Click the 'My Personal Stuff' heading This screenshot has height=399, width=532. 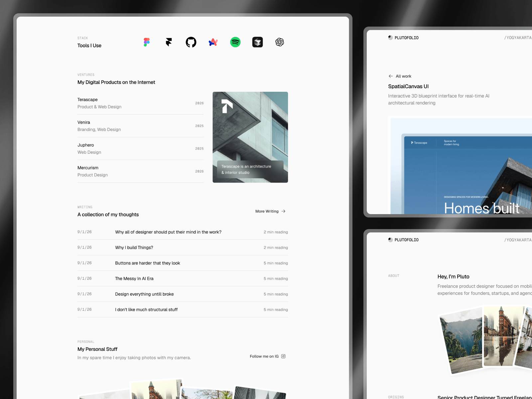point(97,349)
